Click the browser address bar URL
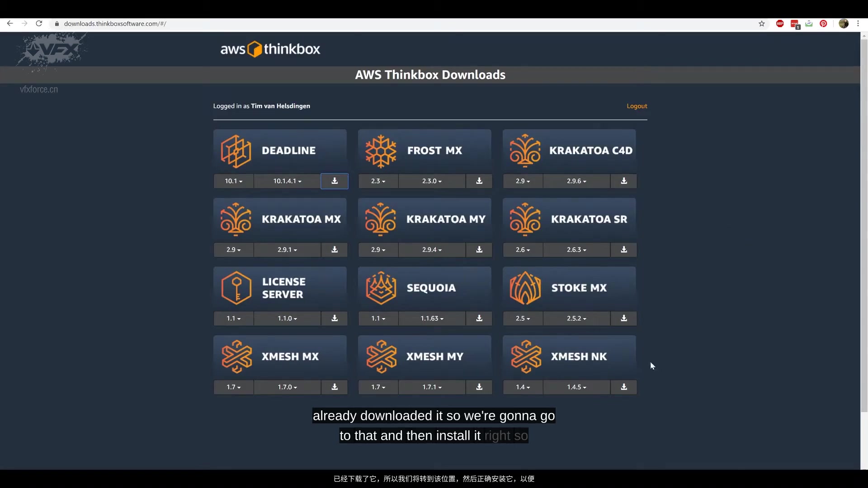The height and width of the screenshot is (488, 868). tap(115, 24)
